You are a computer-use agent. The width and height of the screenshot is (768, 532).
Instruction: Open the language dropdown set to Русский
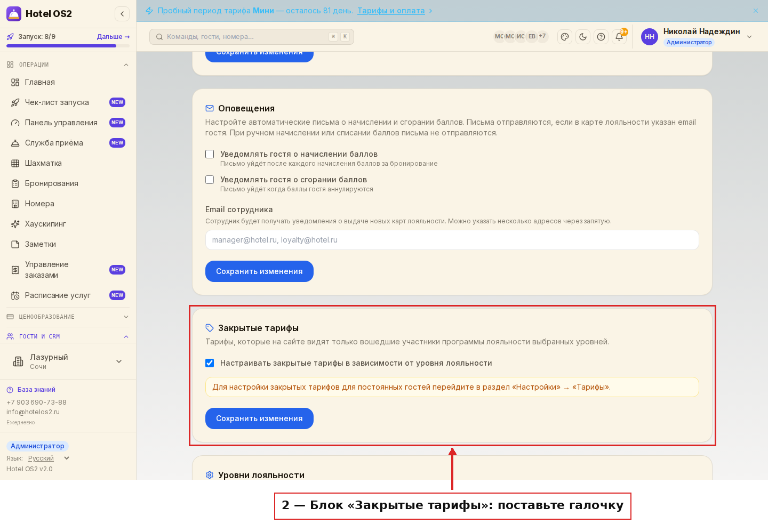(x=49, y=458)
